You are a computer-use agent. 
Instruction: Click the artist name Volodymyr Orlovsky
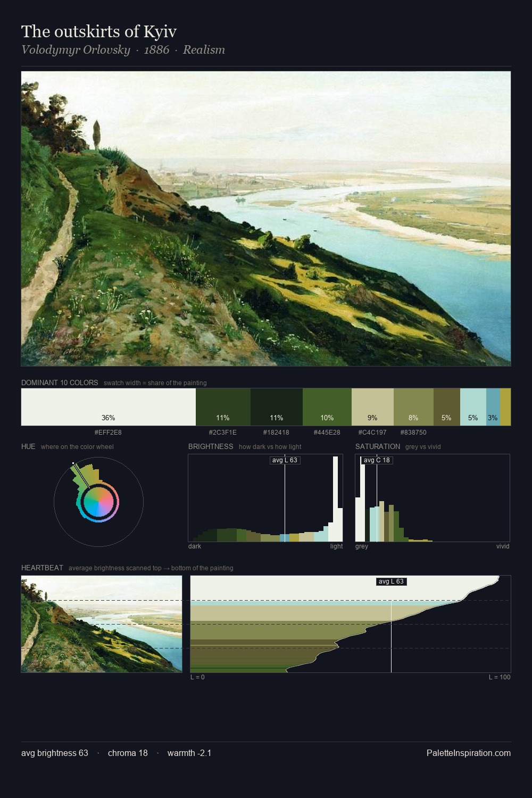(x=76, y=50)
